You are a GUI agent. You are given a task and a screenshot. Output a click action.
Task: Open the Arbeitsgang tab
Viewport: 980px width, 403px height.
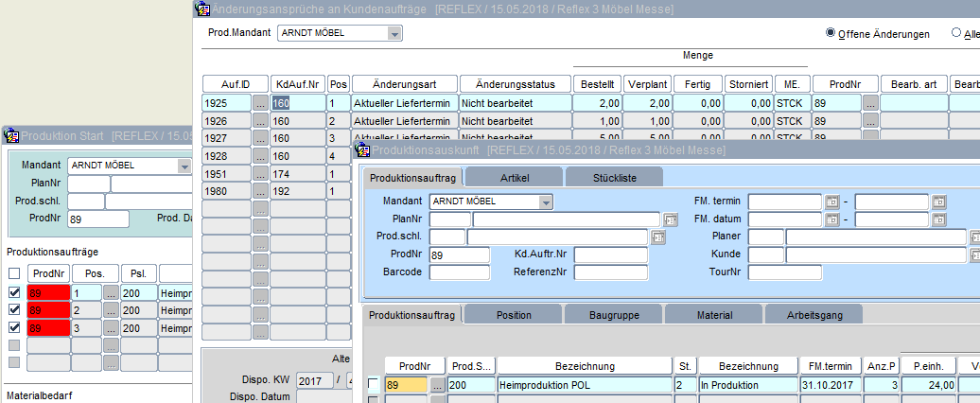(x=814, y=314)
